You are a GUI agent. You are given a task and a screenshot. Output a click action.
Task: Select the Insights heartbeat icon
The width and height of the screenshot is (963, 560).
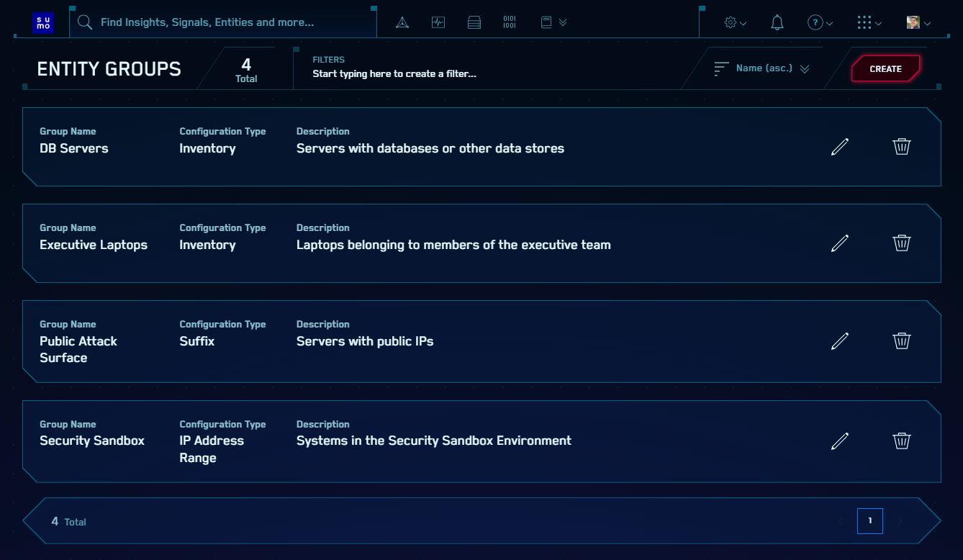(x=438, y=22)
